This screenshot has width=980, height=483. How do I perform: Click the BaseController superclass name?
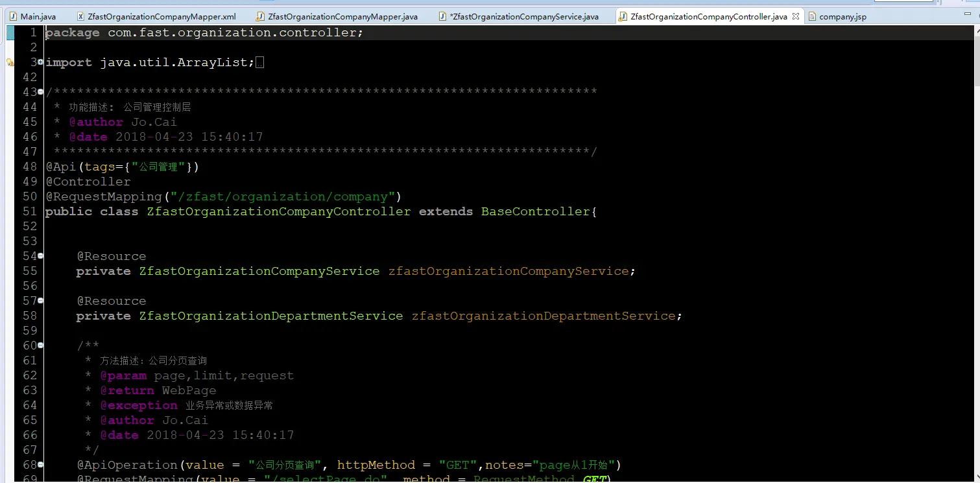tap(536, 211)
